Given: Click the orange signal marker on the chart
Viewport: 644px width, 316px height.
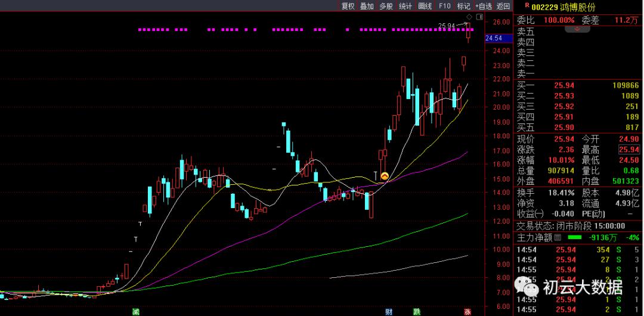Looking at the screenshot, I should pyautogui.click(x=385, y=176).
